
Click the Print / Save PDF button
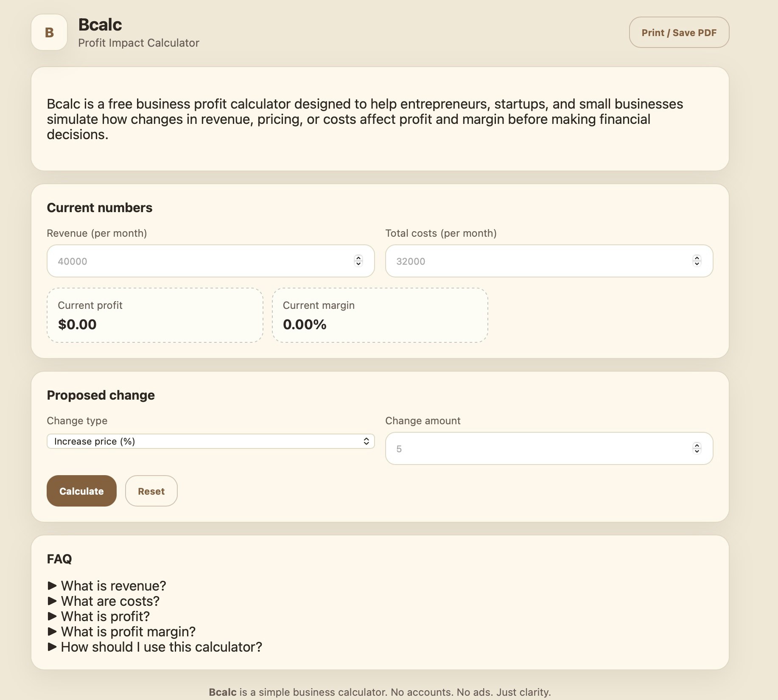[x=679, y=32]
